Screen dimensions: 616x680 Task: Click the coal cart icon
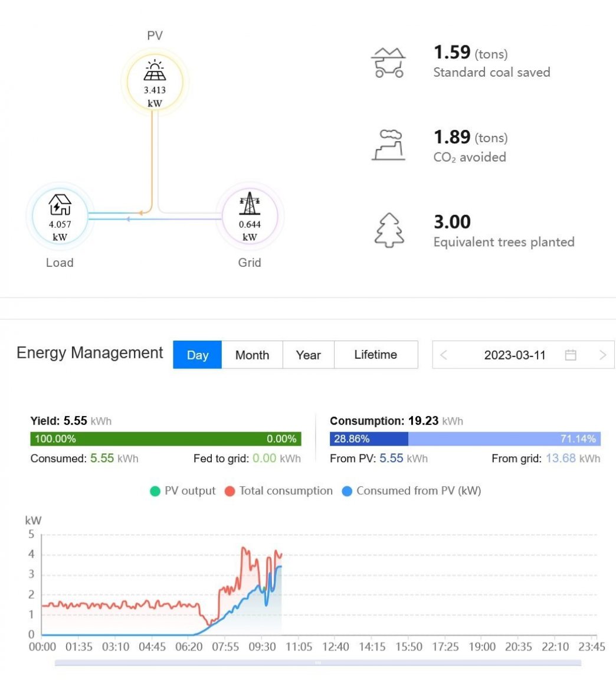388,63
